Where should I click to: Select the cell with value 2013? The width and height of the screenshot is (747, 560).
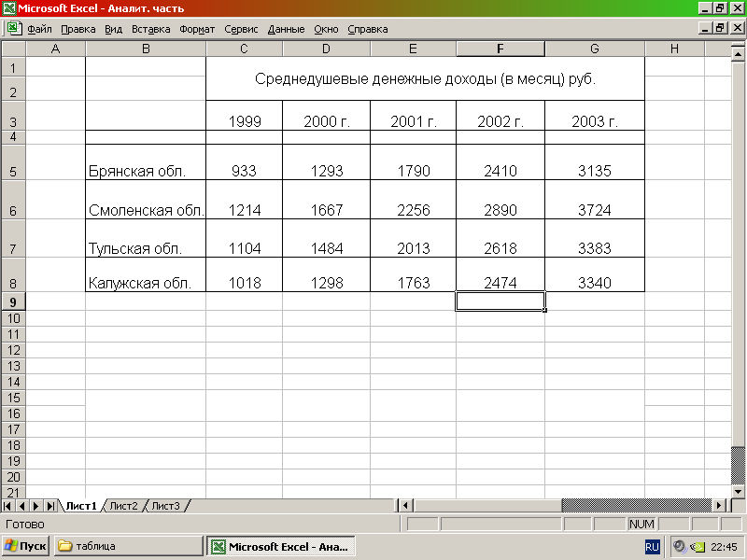pyautogui.click(x=413, y=238)
